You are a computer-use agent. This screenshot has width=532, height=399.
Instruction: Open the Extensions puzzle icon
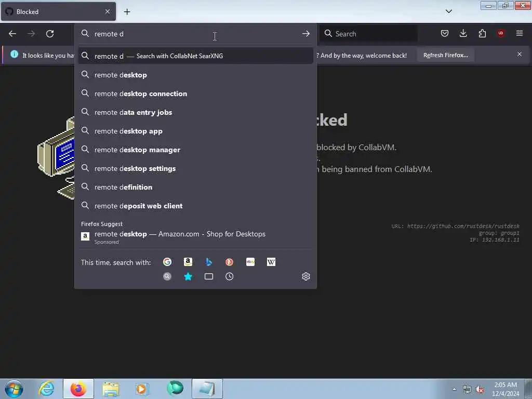[482, 33]
